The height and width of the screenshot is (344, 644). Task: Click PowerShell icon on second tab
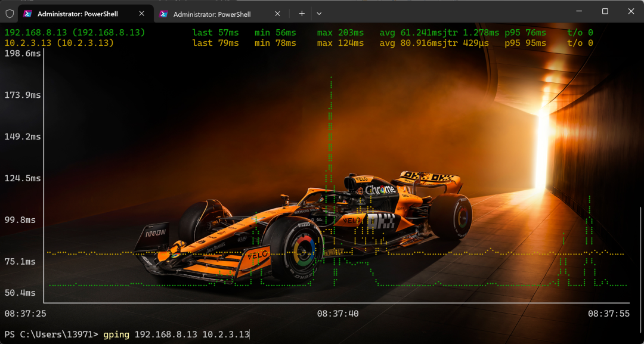pyautogui.click(x=164, y=14)
